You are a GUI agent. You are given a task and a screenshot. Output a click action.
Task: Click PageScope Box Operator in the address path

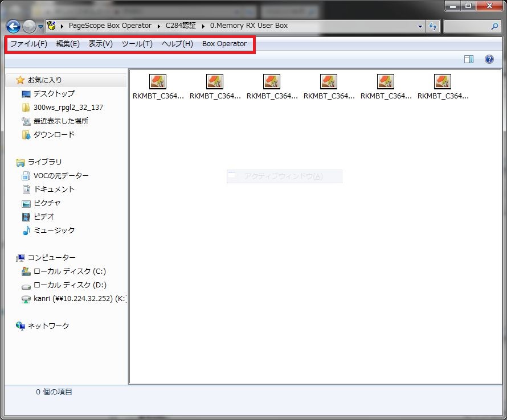click(x=110, y=26)
